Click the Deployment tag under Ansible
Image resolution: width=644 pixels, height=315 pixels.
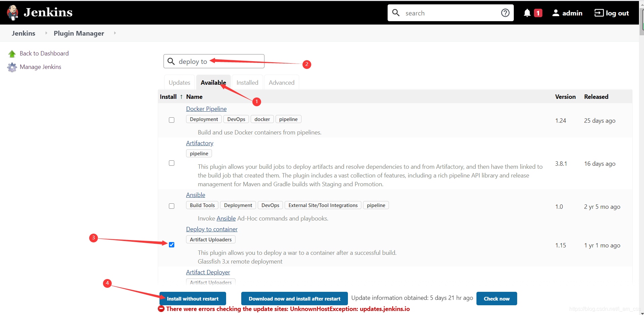pos(238,205)
